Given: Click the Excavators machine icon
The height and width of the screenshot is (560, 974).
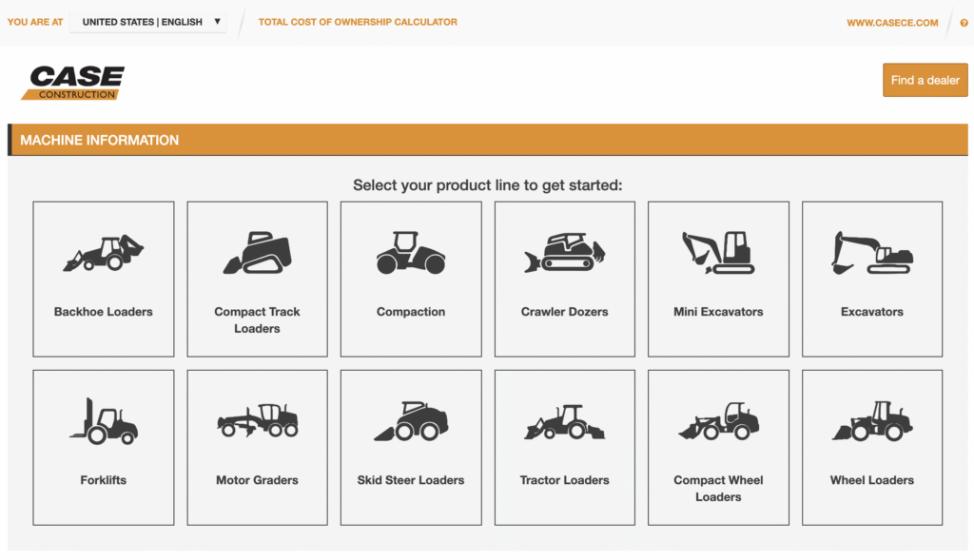Looking at the screenshot, I should 872,253.
